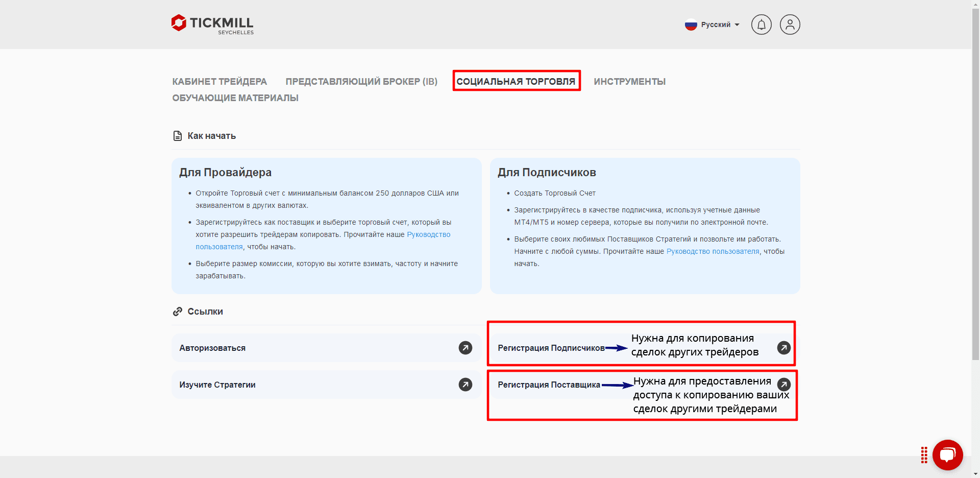The image size is (980, 478).
Task: Open the Авторизоваться link row
Action: point(326,348)
